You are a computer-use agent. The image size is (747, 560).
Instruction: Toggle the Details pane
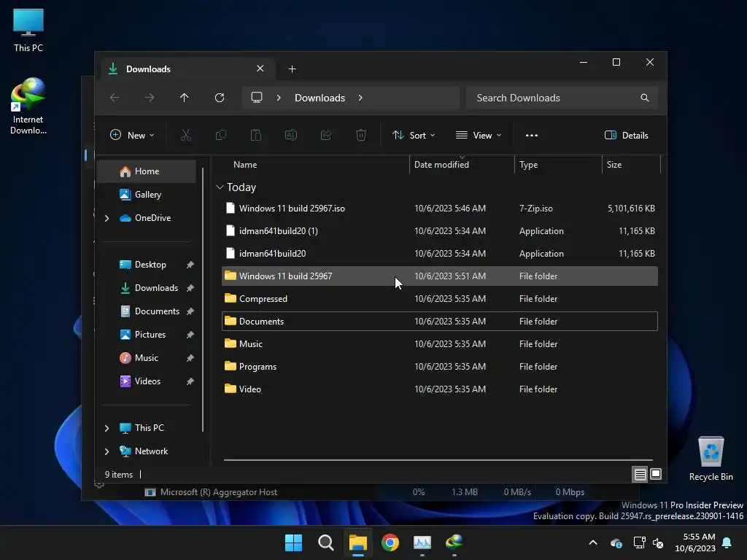click(x=626, y=135)
